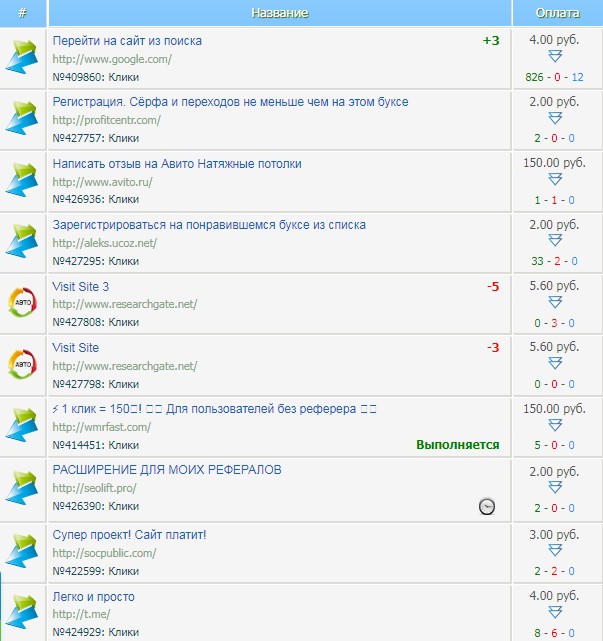603x641 pixels.
Task: Open task Перейти на сайт из поиска
Action: (127, 41)
